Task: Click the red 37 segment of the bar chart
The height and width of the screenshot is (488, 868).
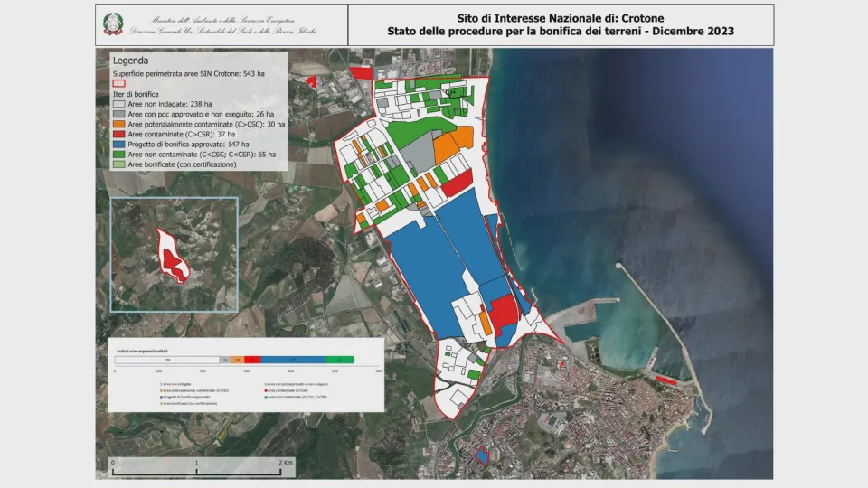Action: (252, 360)
